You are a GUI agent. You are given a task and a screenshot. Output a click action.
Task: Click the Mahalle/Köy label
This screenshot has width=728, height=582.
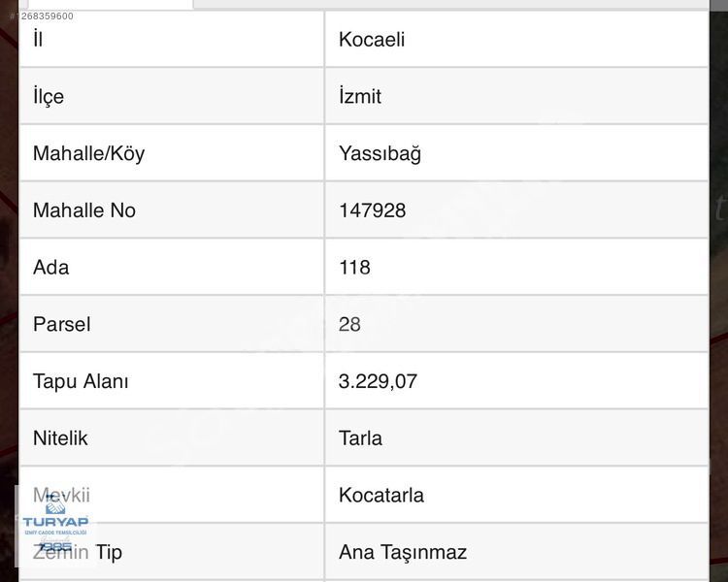(x=88, y=153)
